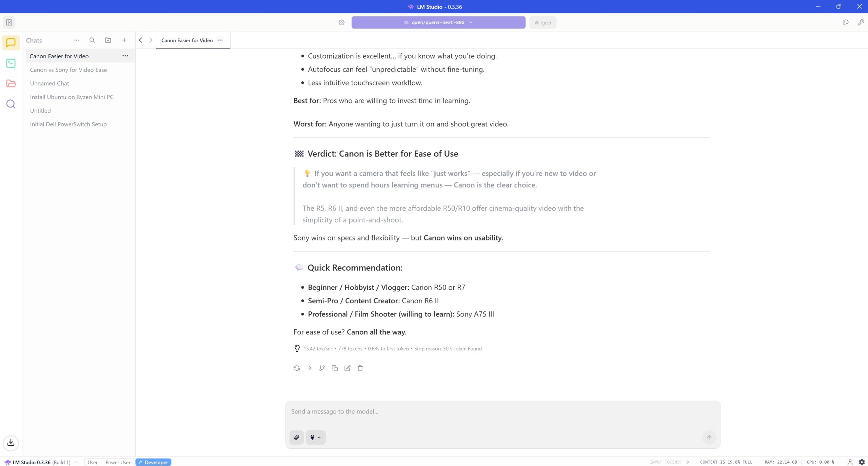Screen dimensions: 868x466
Task: Expand the integrations plug menu
Action: point(315,437)
